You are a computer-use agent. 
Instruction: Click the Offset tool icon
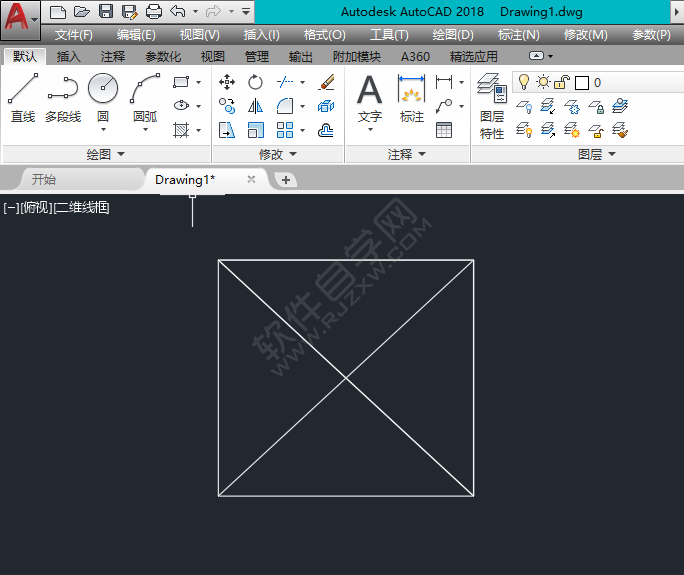tap(326, 130)
